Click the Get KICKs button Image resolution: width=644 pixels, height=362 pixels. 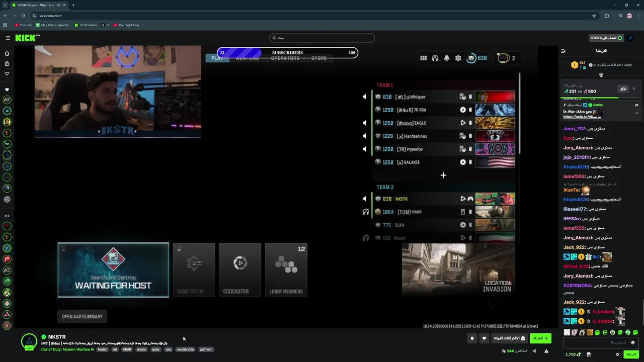click(x=606, y=38)
